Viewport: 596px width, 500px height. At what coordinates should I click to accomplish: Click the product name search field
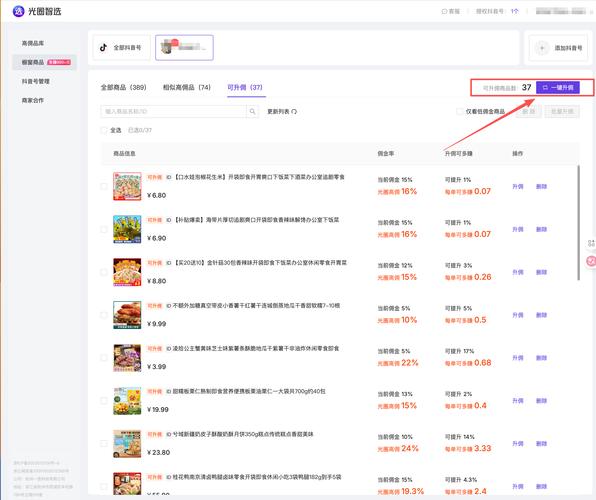pos(174,111)
